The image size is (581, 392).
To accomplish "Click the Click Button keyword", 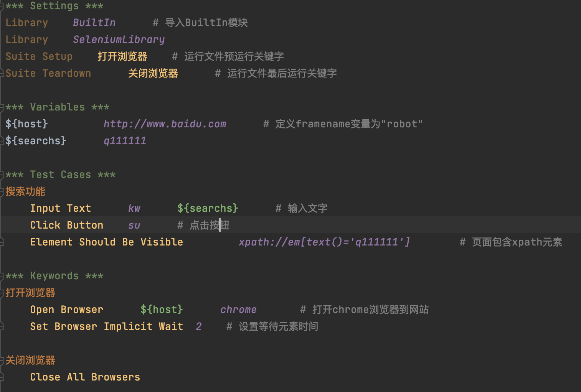I will click(x=67, y=225).
